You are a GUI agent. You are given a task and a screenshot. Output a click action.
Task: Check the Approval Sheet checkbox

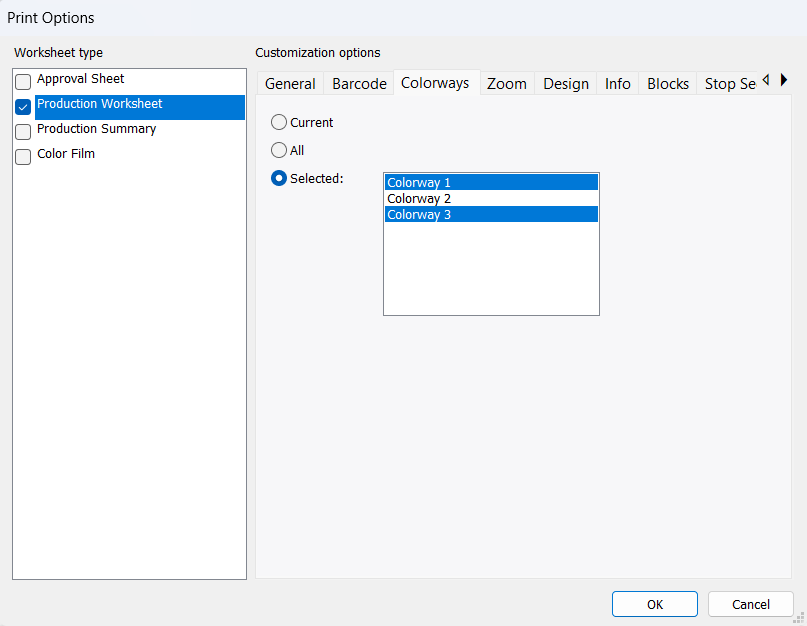click(x=23, y=82)
